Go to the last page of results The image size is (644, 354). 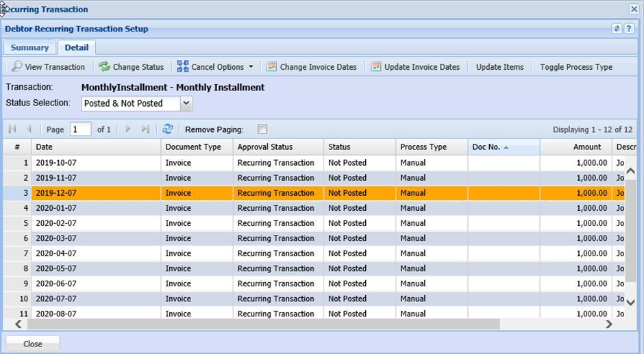point(145,129)
